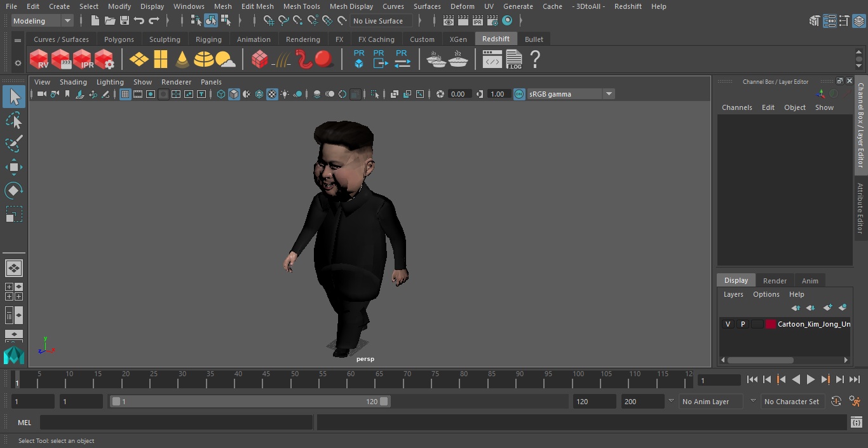868x448 pixels.
Task: Toggle playback P box of the layer
Action: coord(742,324)
